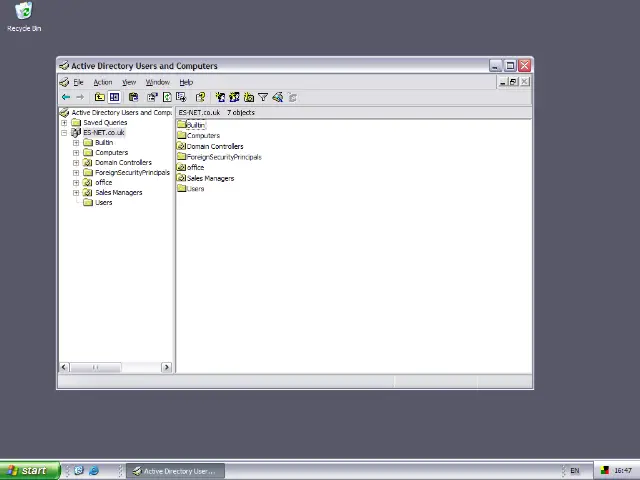
Task: Go up one level in the tree
Action: coord(100,97)
